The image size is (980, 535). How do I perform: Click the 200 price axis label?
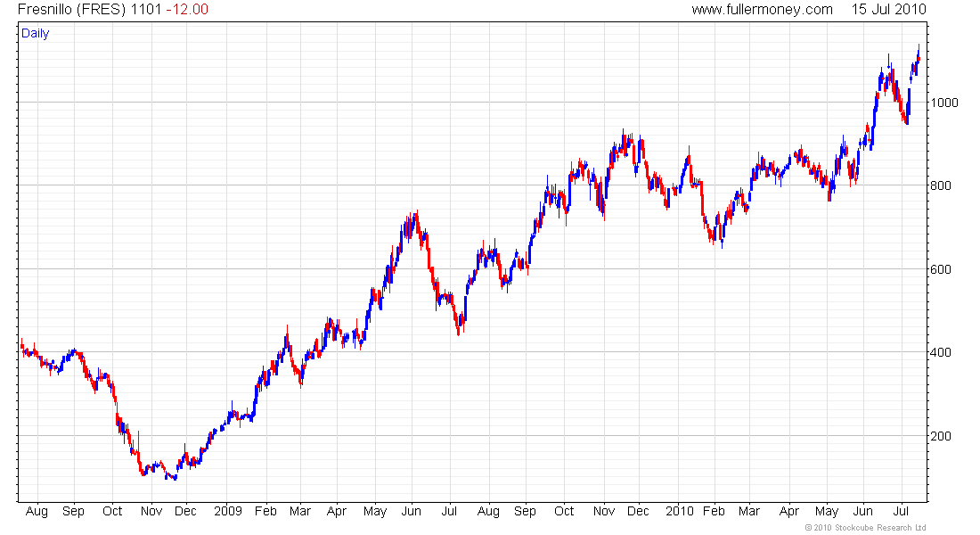[x=941, y=437]
